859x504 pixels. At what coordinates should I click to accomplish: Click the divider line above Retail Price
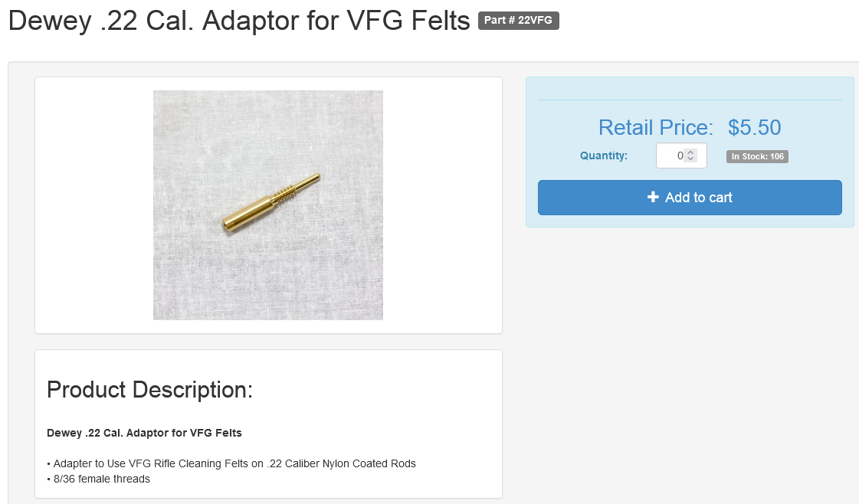click(x=690, y=100)
